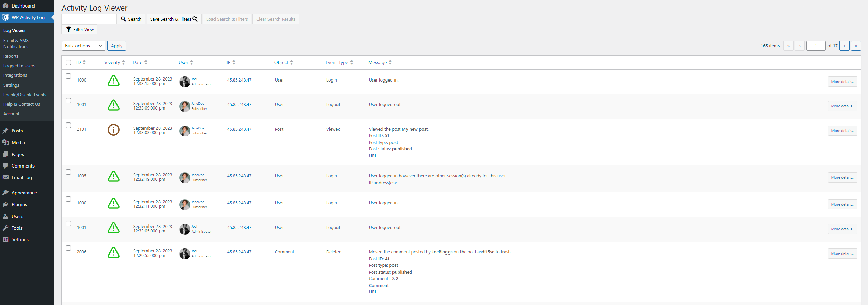Image resolution: width=868 pixels, height=305 pixels.
Task: Select the checkbox for event ID 2096
Action: point(68,248)
